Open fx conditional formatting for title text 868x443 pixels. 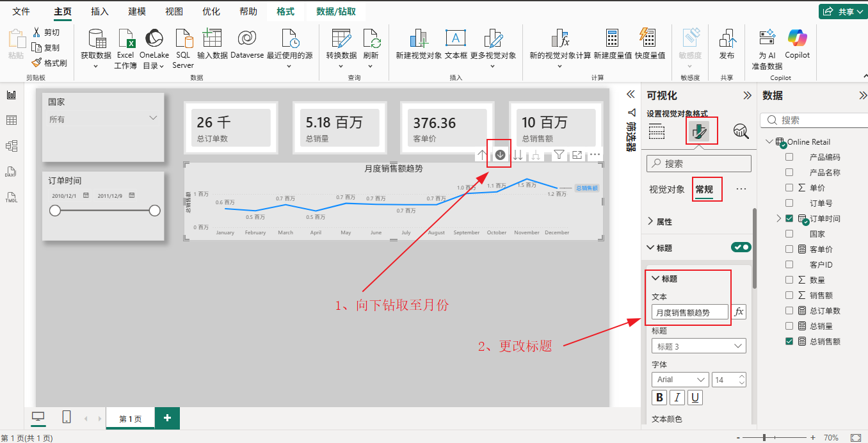pyautogui.click(x=739, y=312)
